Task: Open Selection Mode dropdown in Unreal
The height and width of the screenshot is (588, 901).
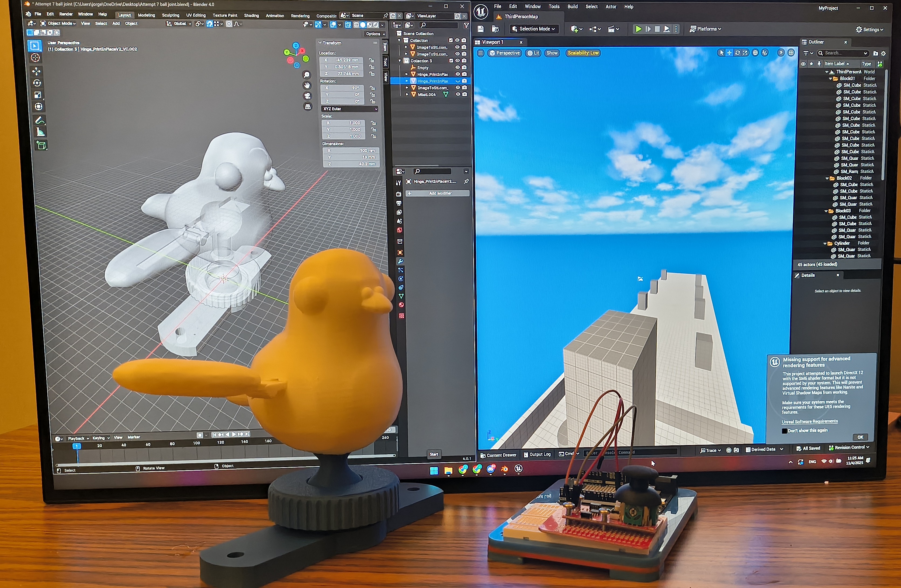Action: tap(534, 29)
